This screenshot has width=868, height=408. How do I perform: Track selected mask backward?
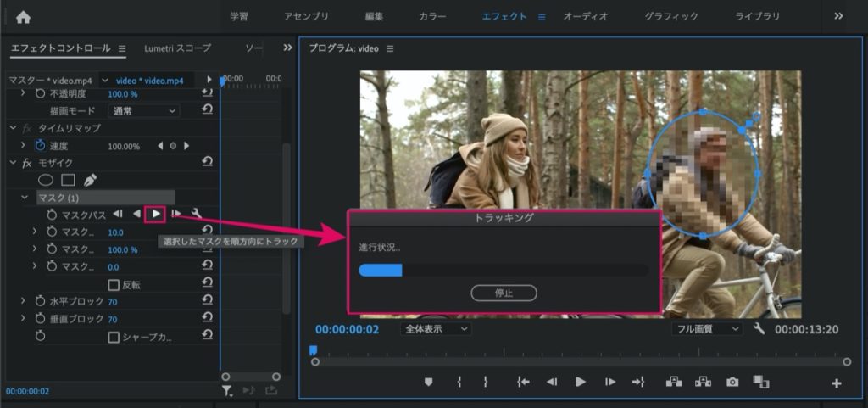(136, 214)
